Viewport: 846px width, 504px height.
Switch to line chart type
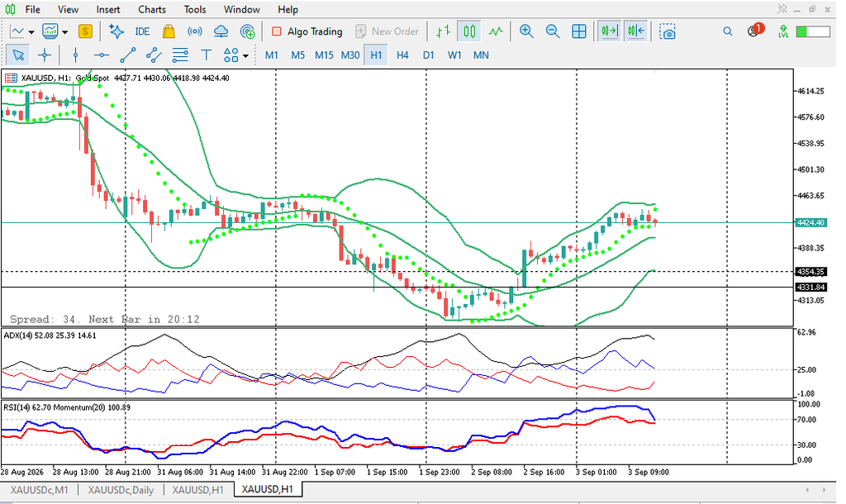(496, 32)
